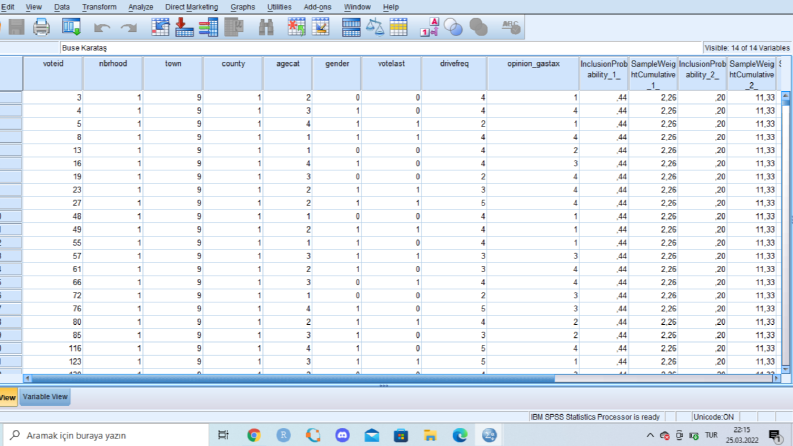Click the Save data file icon
The height and width of the screenshot is (446, 793).
(16, 27)
